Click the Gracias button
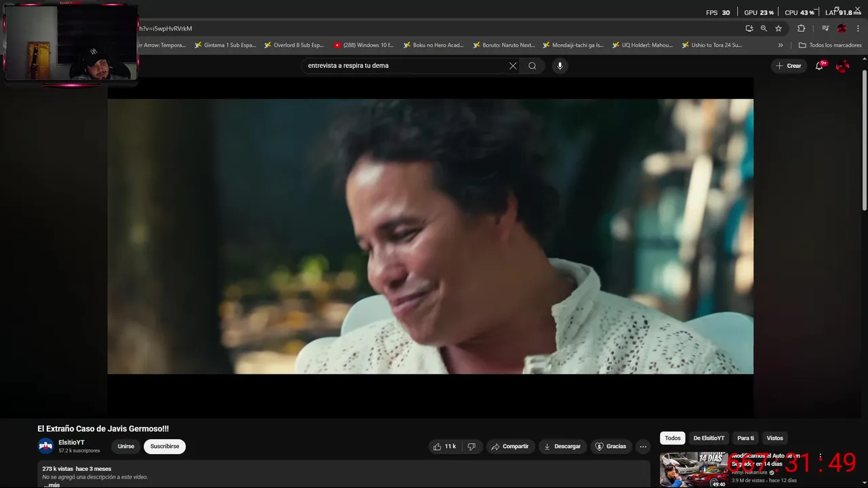 click(x=610, y=447)
